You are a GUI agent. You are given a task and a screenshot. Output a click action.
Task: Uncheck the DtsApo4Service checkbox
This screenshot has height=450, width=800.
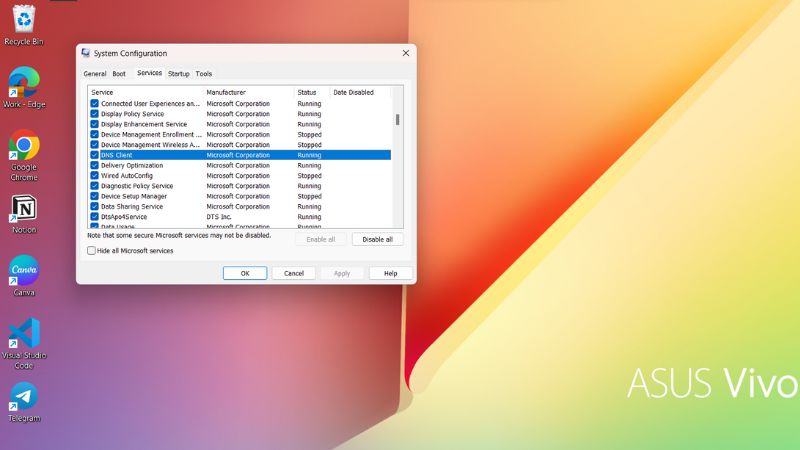(95, 217)
